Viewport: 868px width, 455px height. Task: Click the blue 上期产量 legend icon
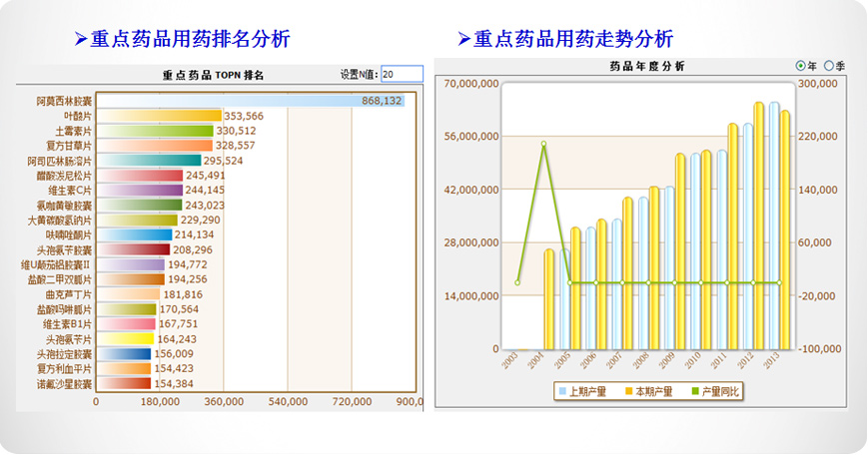(561, 392)
